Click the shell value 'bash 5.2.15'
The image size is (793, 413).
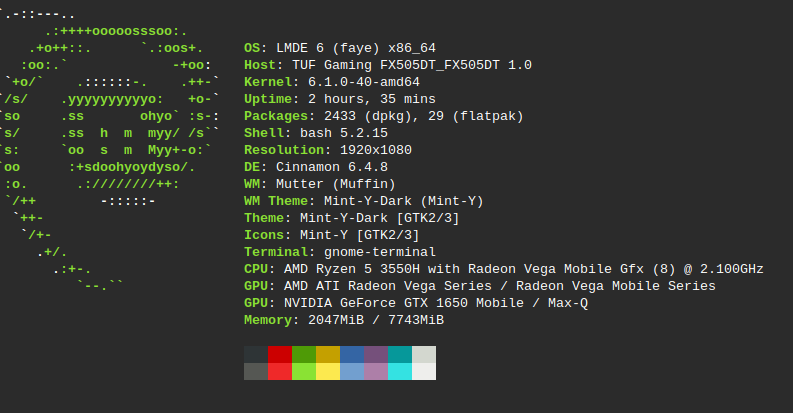pos(344,133)
